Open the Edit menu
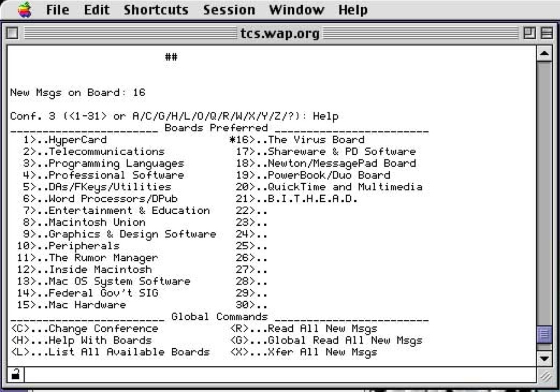Viewport: 560px width, 392px height. (97, 10)
